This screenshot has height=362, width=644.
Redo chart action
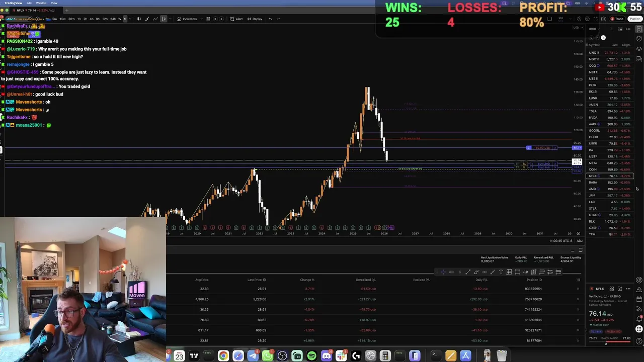(x=278, y=19)
